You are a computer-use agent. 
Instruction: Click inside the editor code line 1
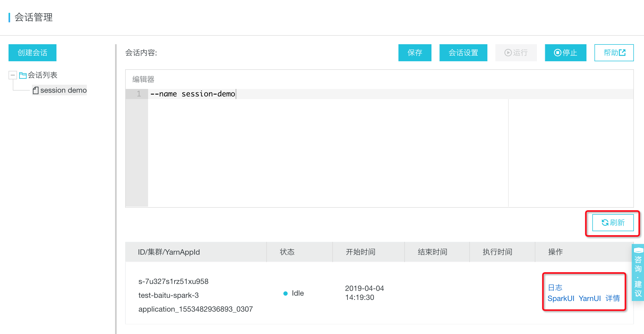click(390, 94)
